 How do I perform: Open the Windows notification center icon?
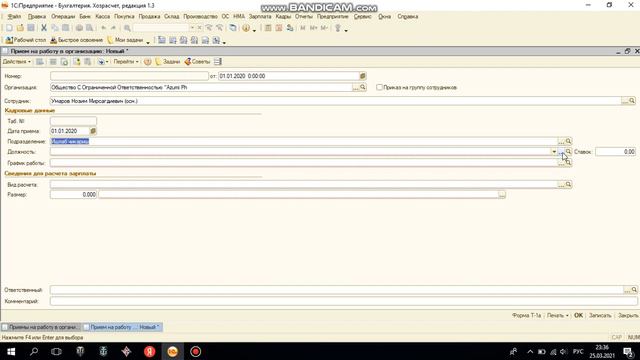click(x=628, y=351)
